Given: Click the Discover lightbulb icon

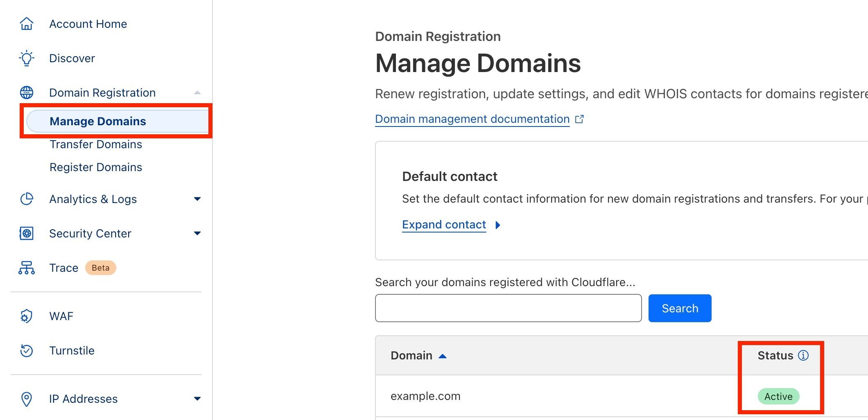Looking at the screenshot, I should click(x=27, y=58).
